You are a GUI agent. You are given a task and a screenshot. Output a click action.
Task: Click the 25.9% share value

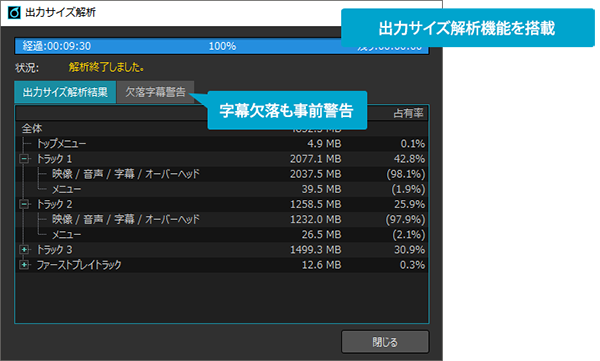tap(409, 204)
